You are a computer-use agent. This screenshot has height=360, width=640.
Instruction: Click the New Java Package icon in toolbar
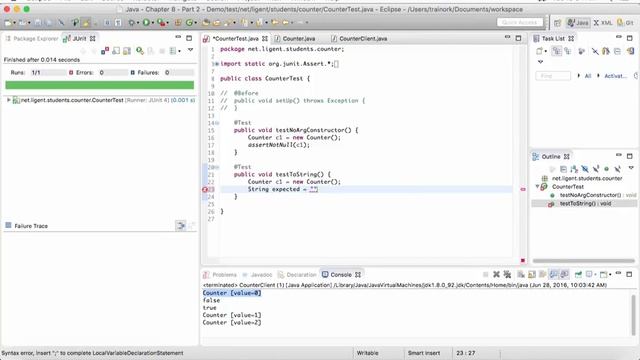tap(178, 22)
